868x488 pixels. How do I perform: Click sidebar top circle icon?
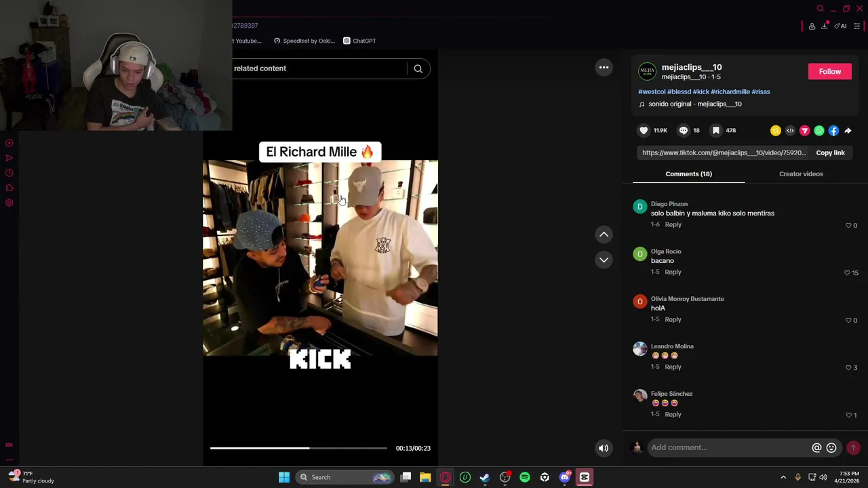coord(9,143)
